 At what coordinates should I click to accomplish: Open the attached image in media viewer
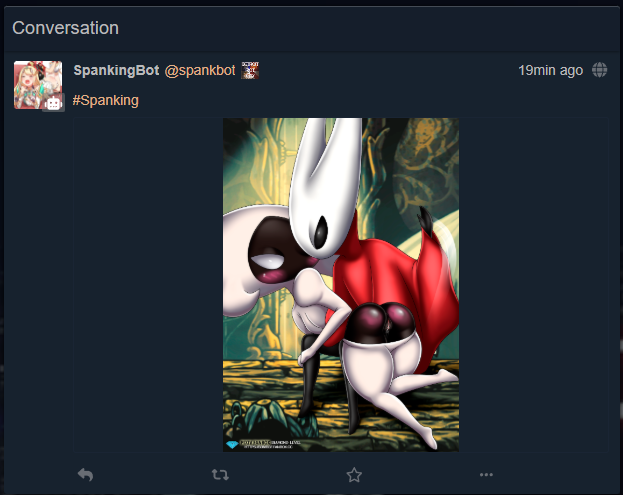point(341,284)
